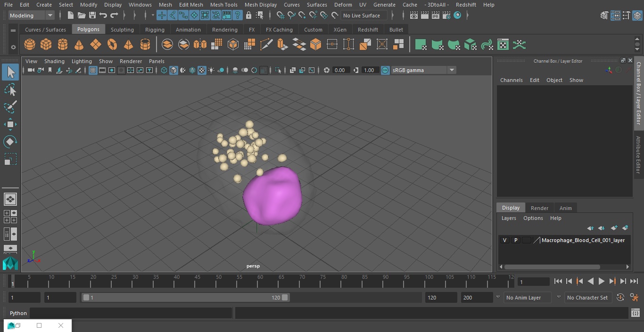Click the Save Scene icon
644x332 pixels.
point(92,16)
